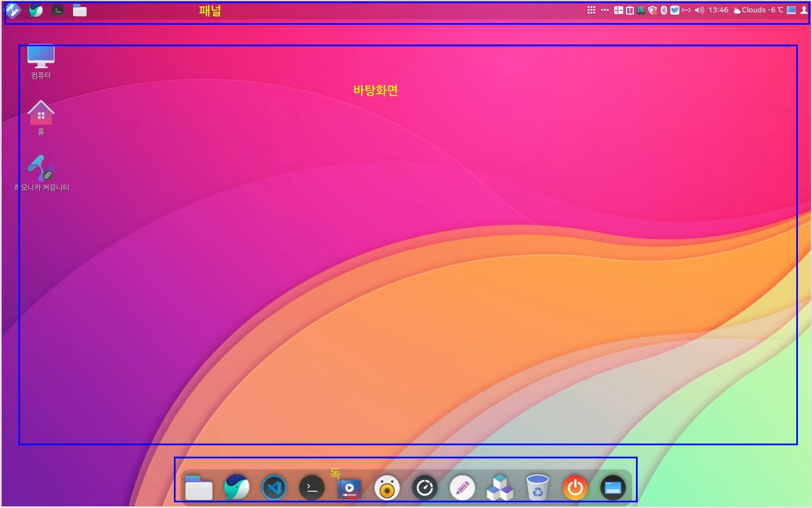Open the HamoniKR start menu in panel
The width and height of the screenshot is (812, 508).
(13, 10)
